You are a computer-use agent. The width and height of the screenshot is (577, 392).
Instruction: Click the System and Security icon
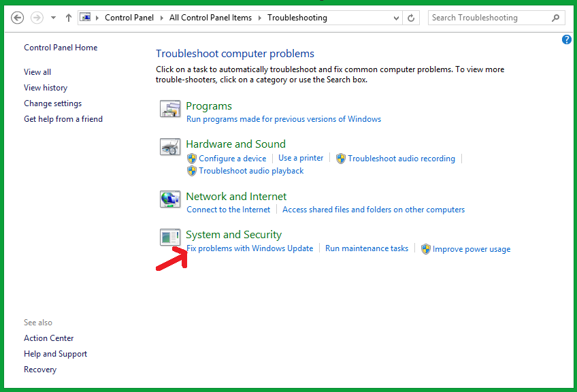tap(170, 238)
